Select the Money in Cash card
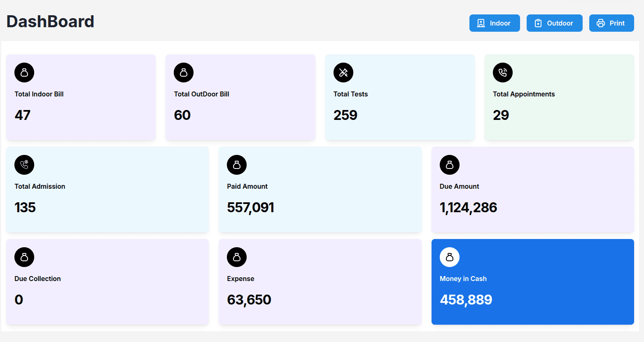 pos(532,282)
